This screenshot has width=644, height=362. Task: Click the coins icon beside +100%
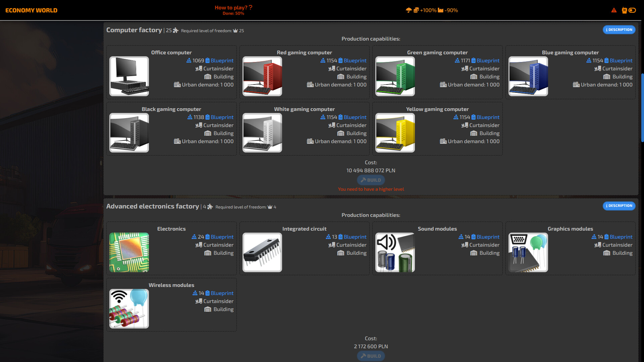[x=416, y=10]
